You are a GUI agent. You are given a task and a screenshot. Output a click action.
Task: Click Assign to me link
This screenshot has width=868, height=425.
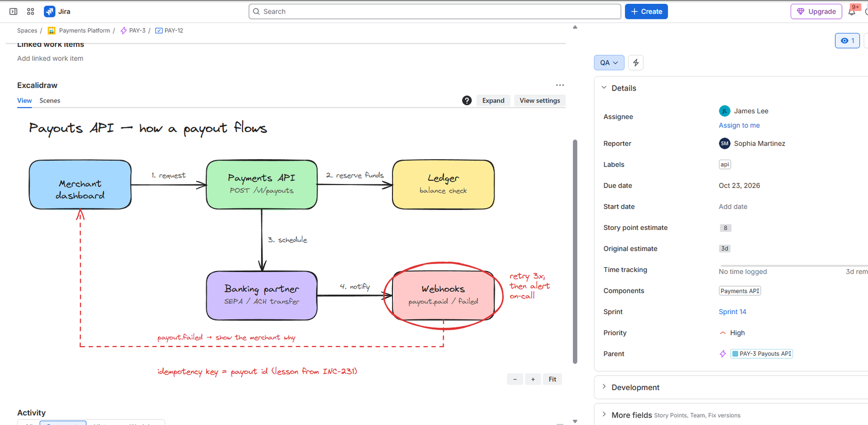739,125
